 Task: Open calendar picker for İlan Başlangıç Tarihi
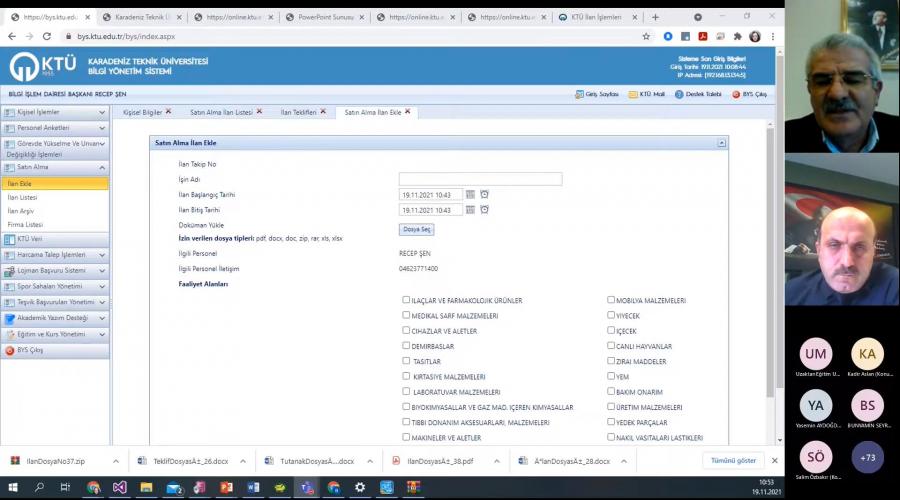point(470,195)
